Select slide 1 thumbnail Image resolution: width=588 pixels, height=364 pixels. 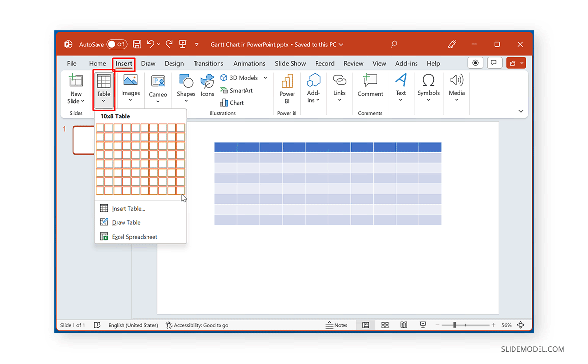click(x=83, y=140)
